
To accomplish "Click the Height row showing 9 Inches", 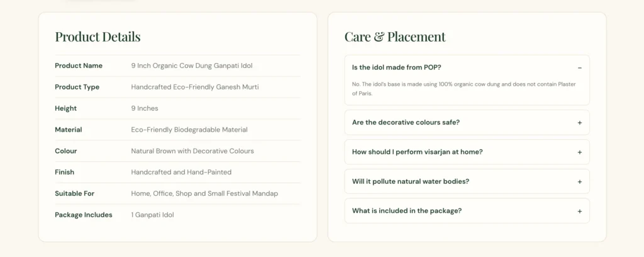I will 177,108.
